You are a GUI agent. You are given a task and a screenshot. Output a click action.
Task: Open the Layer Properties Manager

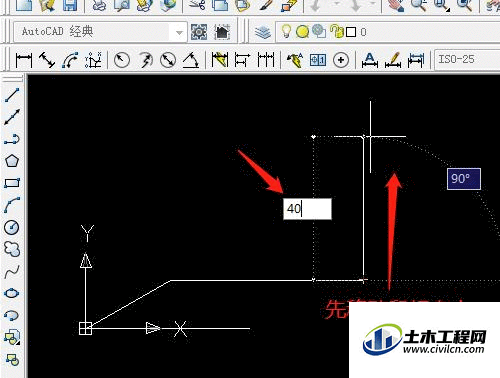pos(263,32)
